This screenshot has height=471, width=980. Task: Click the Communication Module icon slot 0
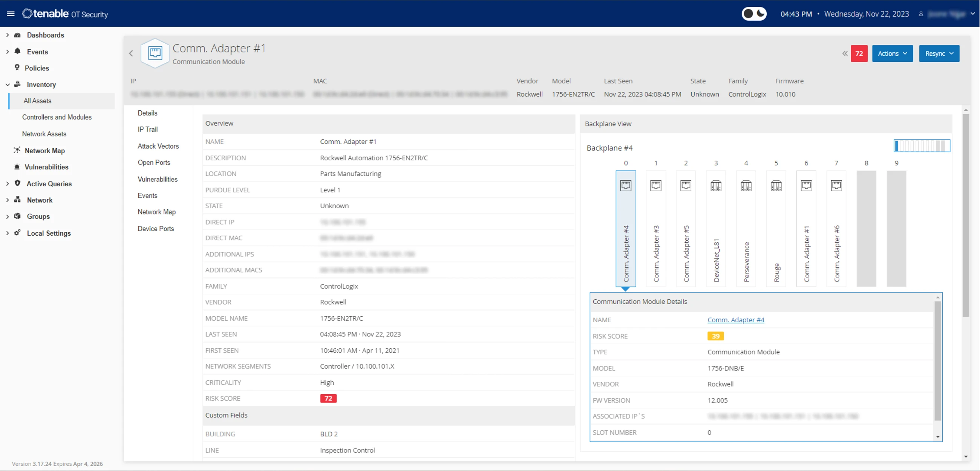625,185
